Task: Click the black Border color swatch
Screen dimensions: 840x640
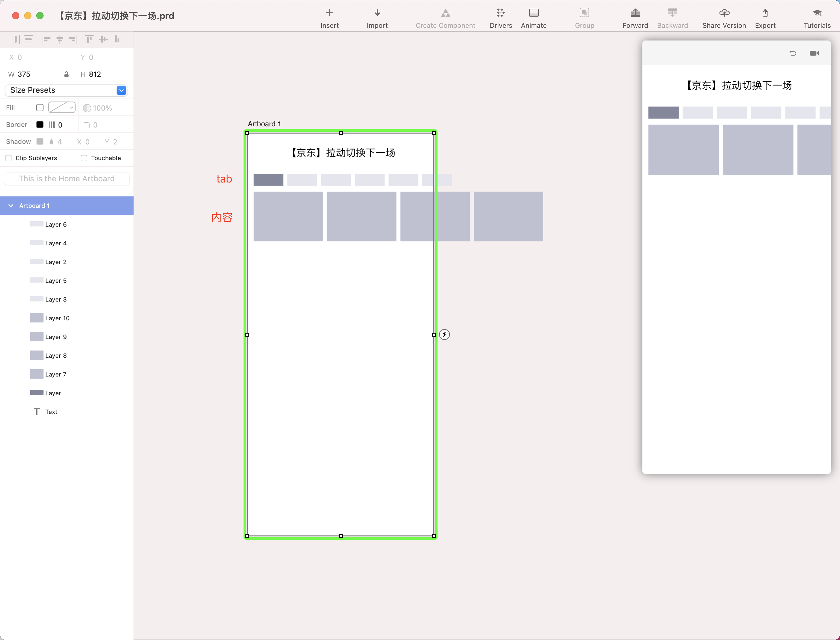Action: coord(40,124)
